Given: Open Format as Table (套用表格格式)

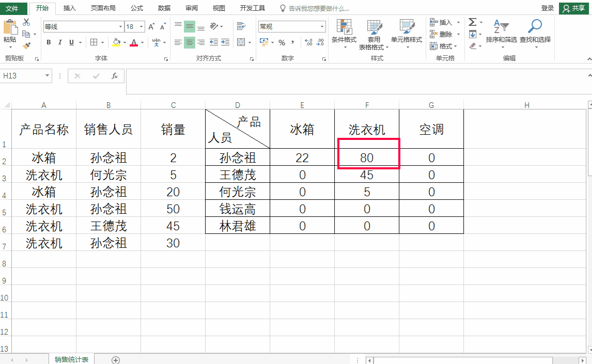Looking at the screenshot, I should click(x=373, y=35).
